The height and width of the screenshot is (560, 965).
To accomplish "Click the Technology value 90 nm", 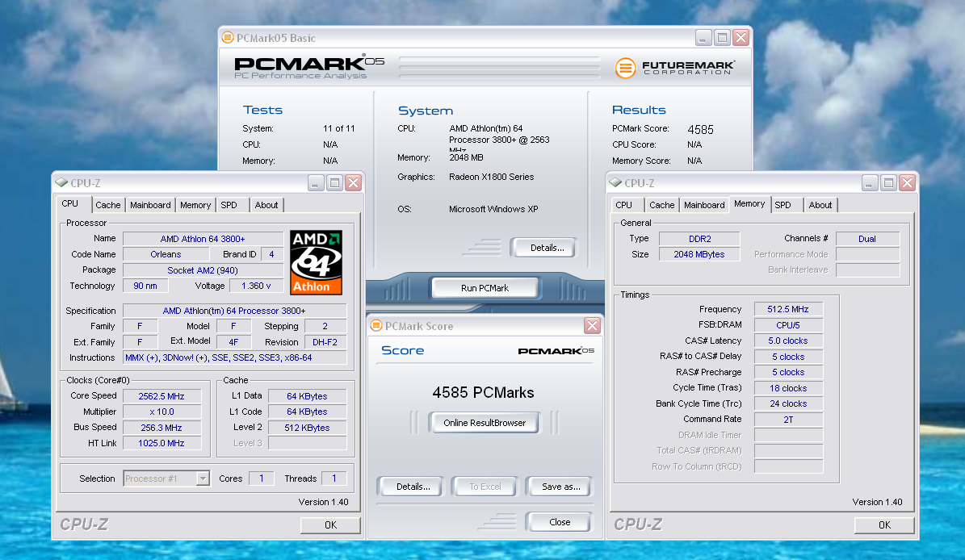I will [145, 286].
